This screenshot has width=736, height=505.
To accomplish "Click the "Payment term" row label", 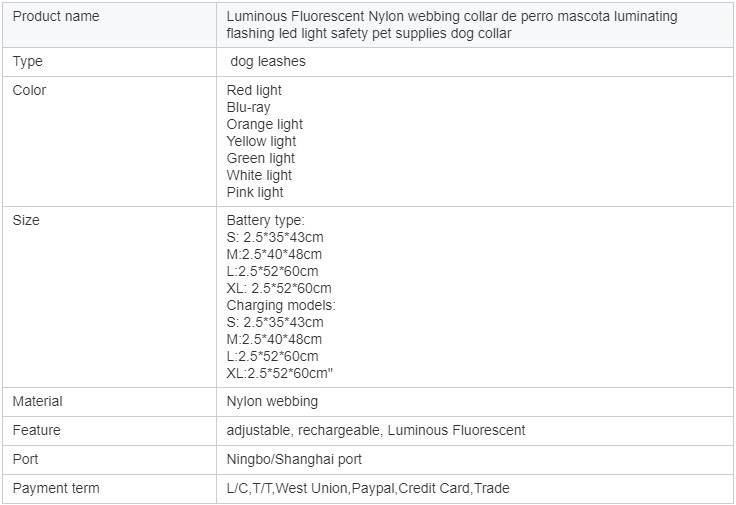I will (x=56, y=488).
